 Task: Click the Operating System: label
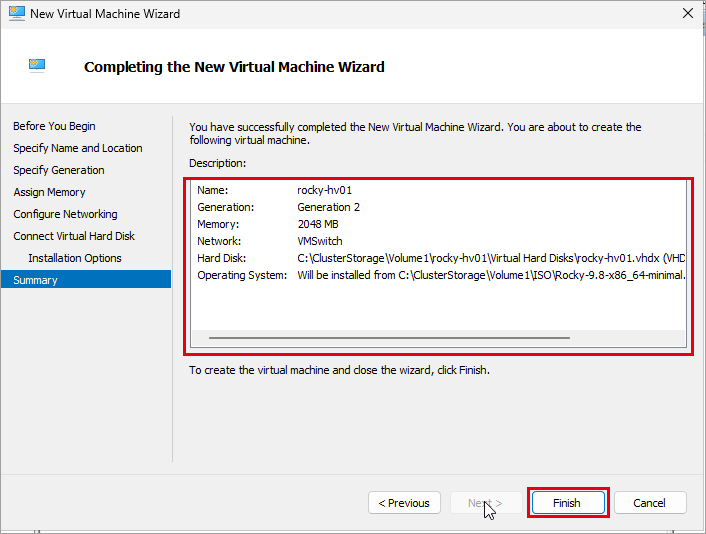click(x=242, y=275)
